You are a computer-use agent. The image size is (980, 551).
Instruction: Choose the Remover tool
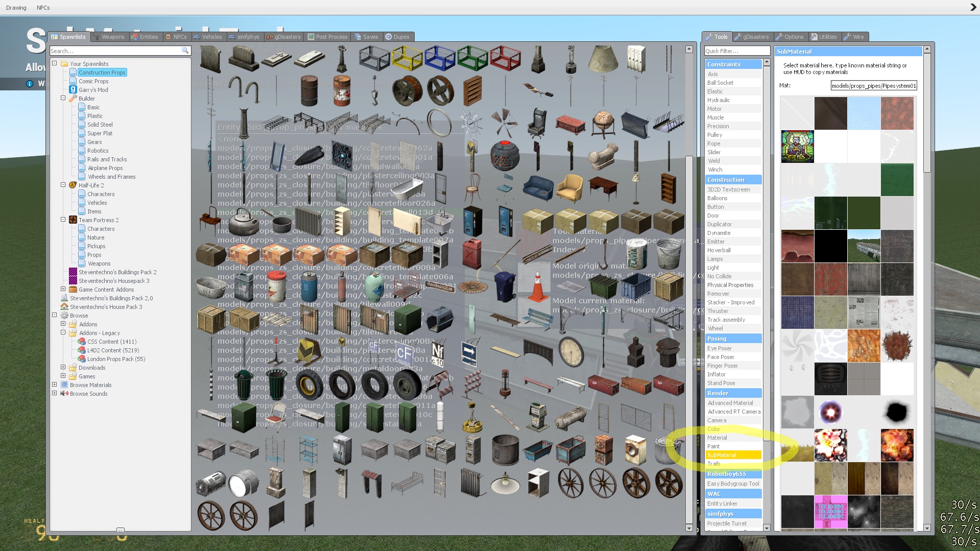(x=734, y=294)
